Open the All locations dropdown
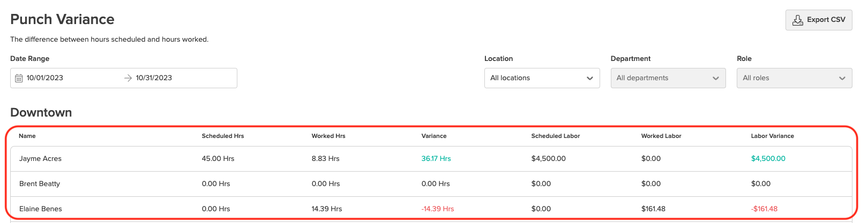 click(542, 78)
